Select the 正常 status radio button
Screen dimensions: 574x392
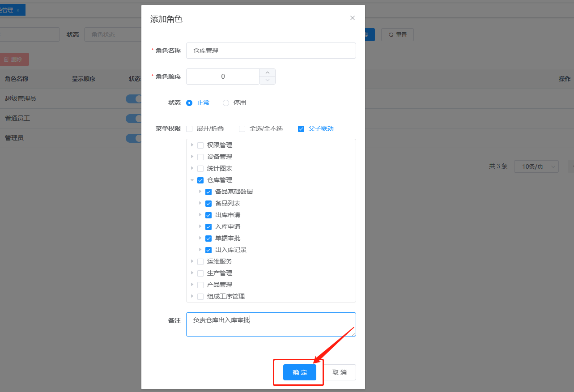tap(189, 102)
